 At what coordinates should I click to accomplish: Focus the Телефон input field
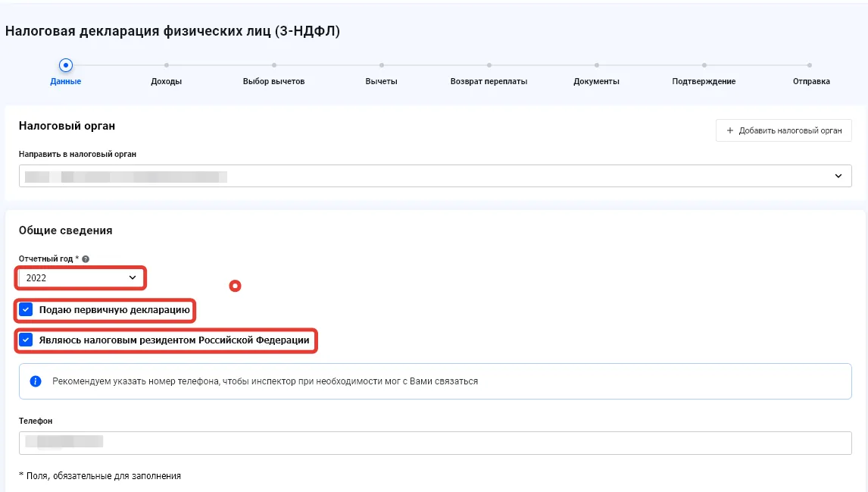(x=435, y=443)
